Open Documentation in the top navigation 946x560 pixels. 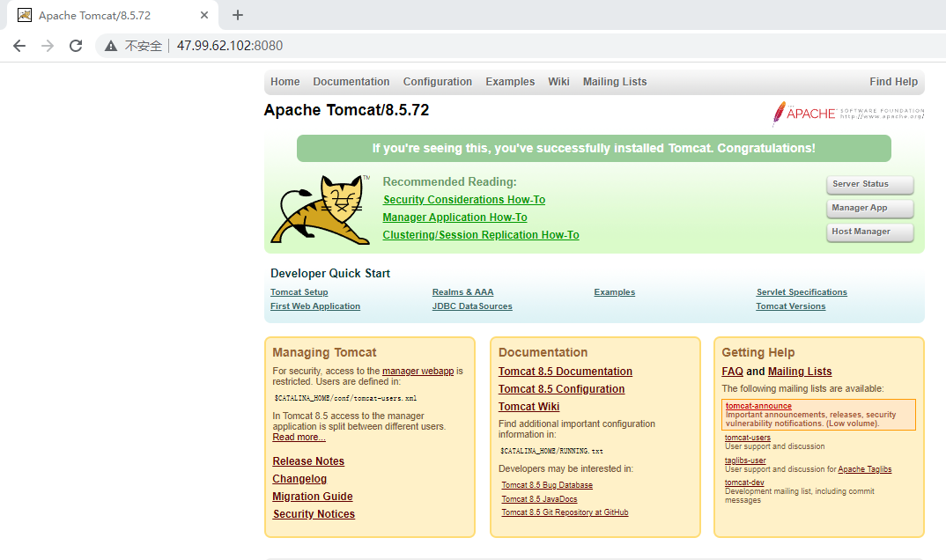(351, 81)
